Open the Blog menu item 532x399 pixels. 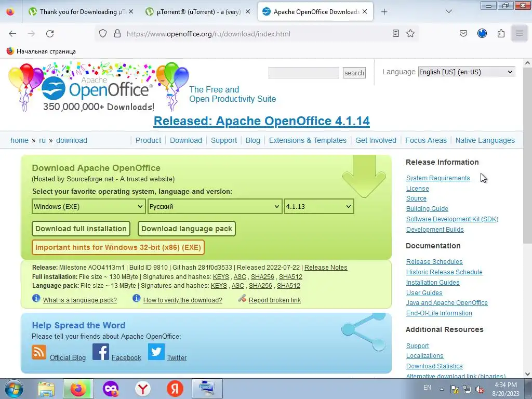[253, 140]
